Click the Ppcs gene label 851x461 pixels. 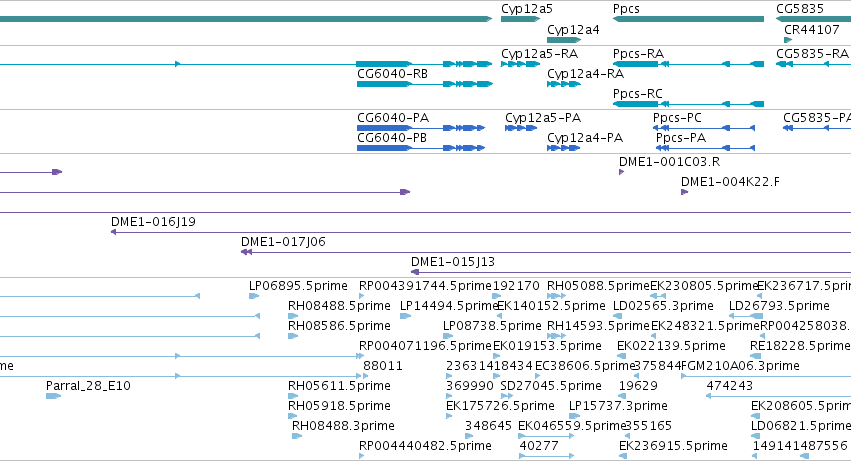click(x=626, y=9)
